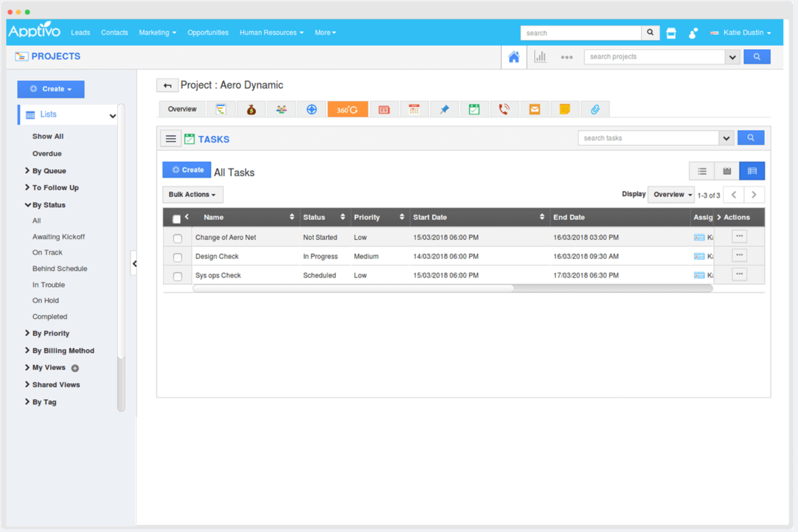
Task: Open the project Calendar icon
Action: pos(414,109)
